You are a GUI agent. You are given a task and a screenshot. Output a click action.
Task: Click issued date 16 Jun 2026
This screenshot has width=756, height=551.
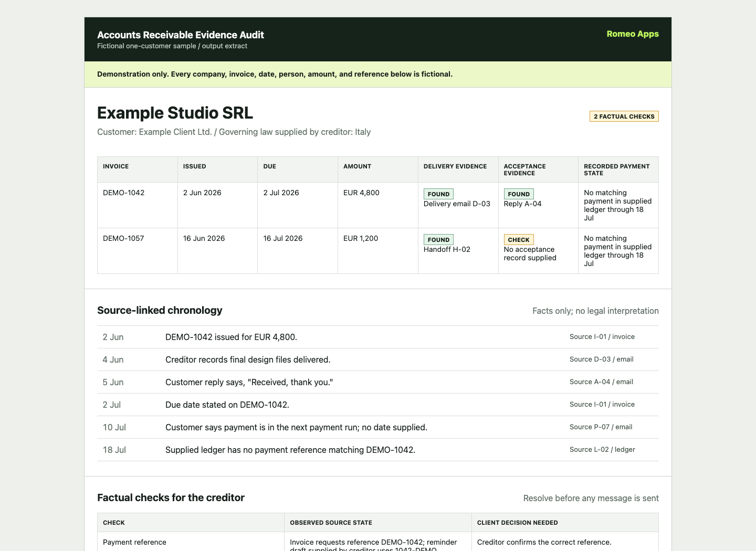point(204,238)
